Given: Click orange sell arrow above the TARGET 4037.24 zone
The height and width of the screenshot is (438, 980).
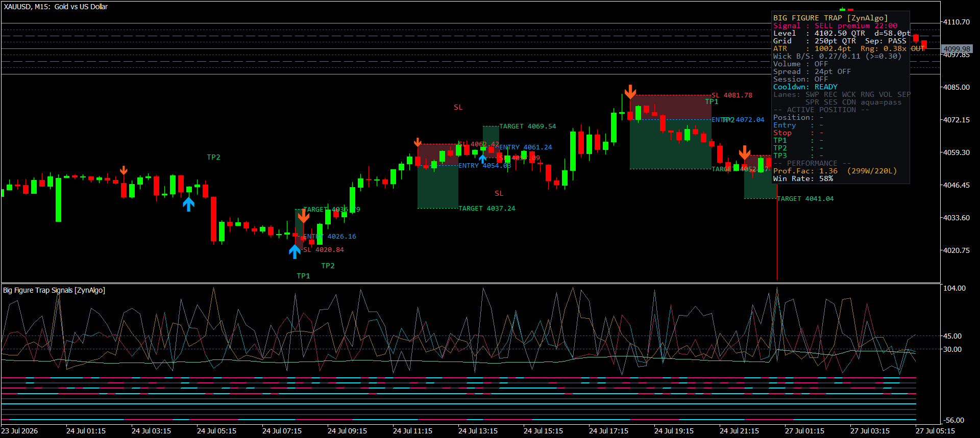Looking at the screenshot, I should 418,142.
